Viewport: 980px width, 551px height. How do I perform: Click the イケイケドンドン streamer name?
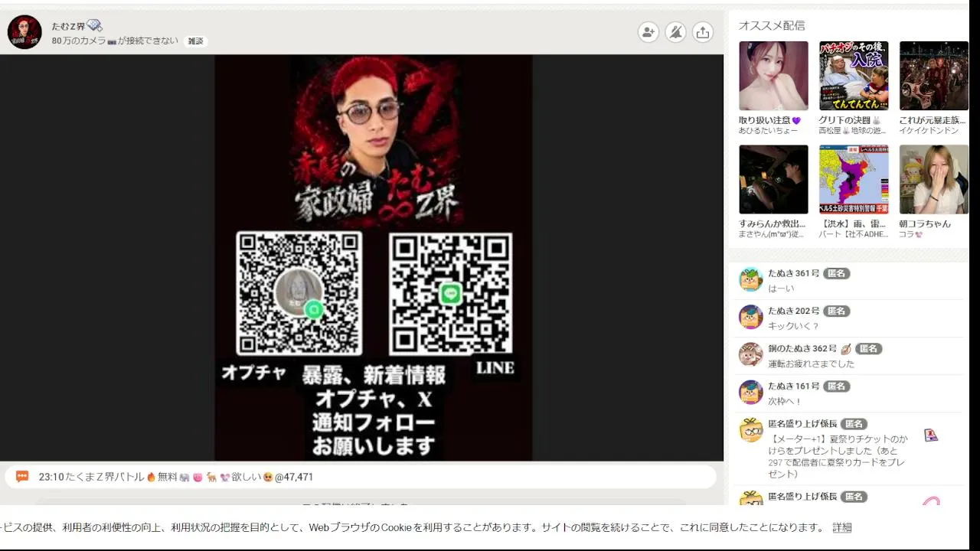pos(929,131)
